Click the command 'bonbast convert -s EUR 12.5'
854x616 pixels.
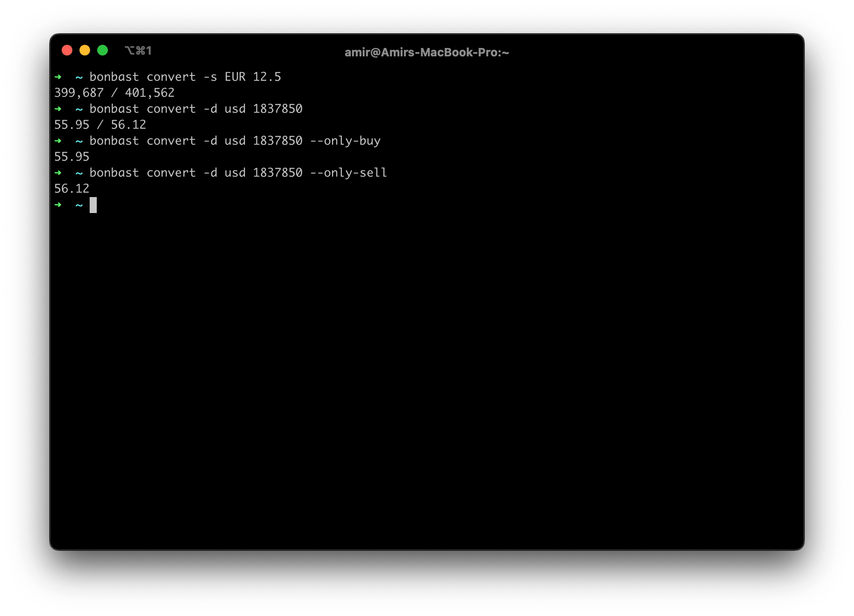pos(185,77)
